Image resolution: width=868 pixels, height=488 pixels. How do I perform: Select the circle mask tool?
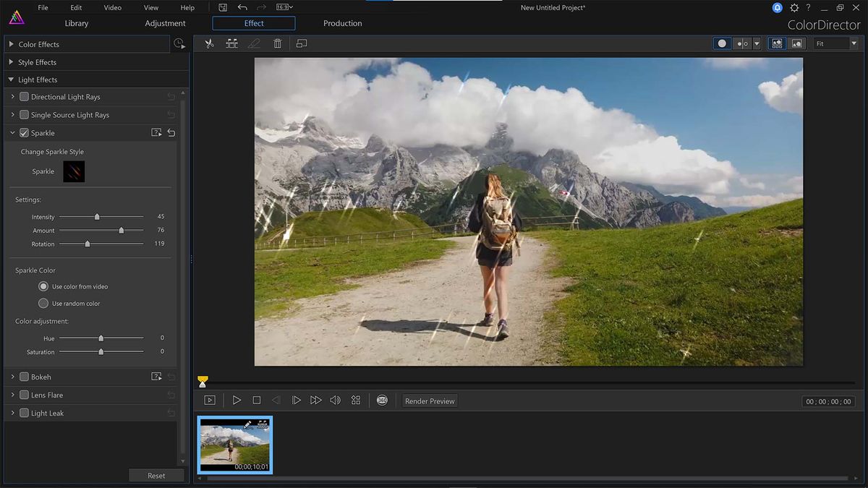point(721,43)
